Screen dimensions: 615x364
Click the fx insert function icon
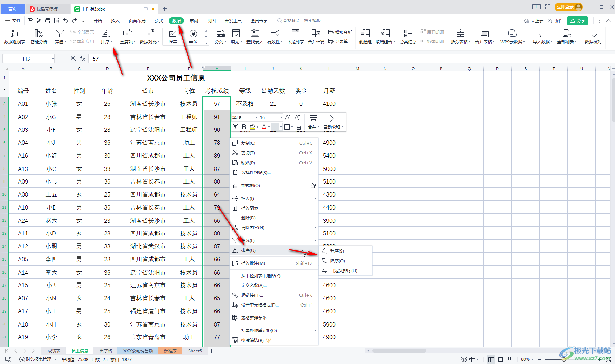[83, 59]
